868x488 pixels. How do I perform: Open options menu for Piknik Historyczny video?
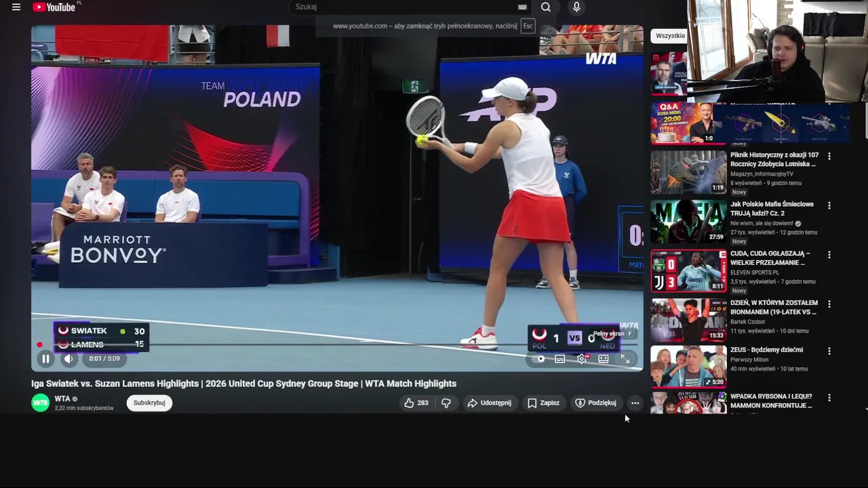pos(829,156)
